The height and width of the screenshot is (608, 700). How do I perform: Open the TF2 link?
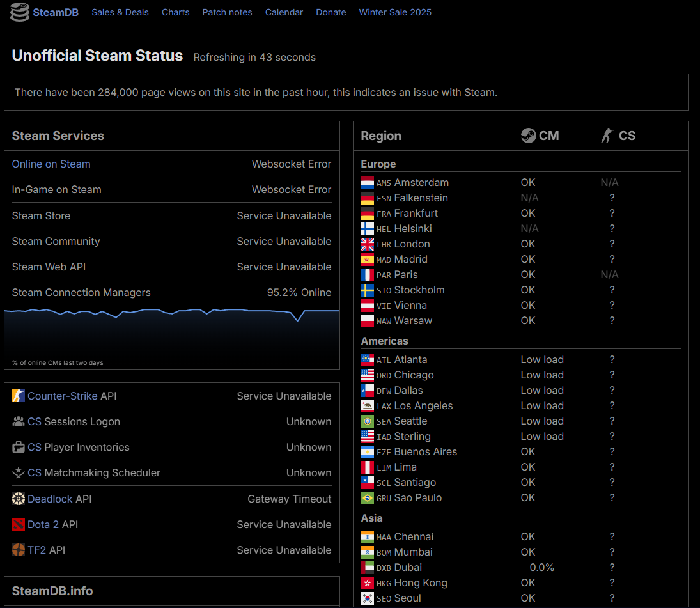tap(37, 550)
